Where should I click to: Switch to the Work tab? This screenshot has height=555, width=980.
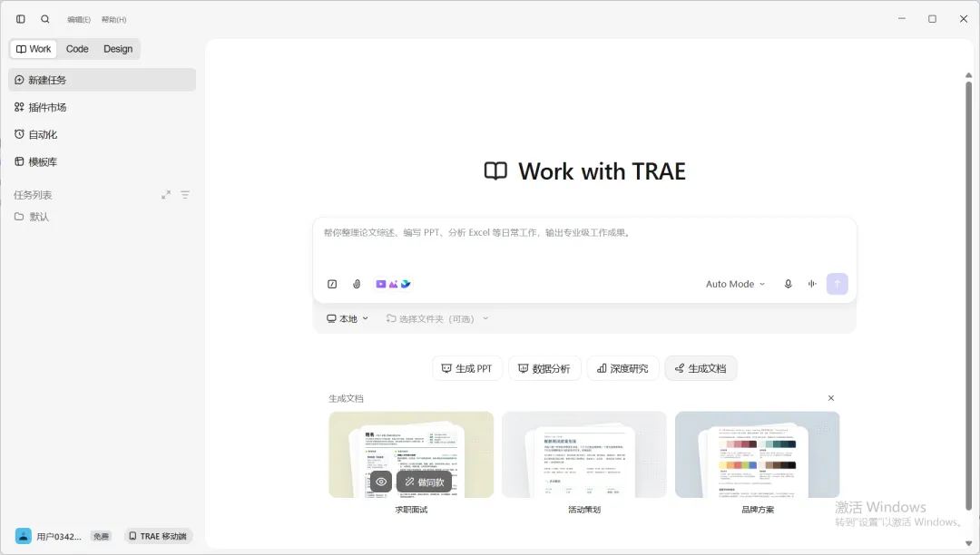click(x=34, y=49)
